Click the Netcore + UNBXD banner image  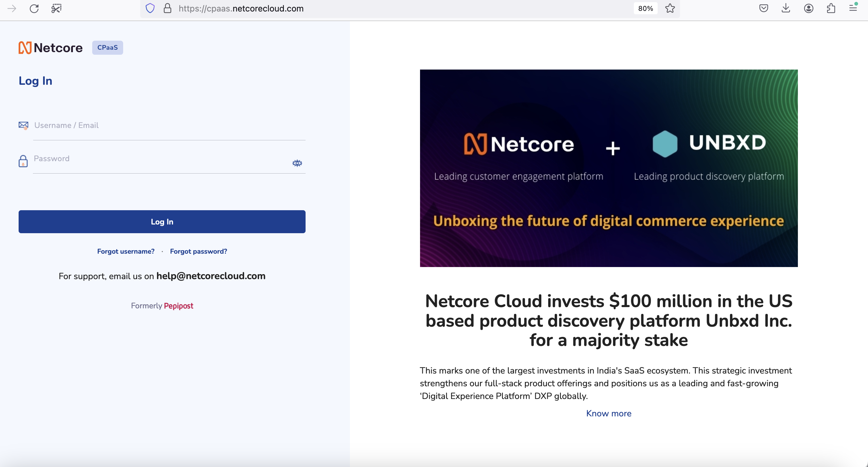click(609, 168)
